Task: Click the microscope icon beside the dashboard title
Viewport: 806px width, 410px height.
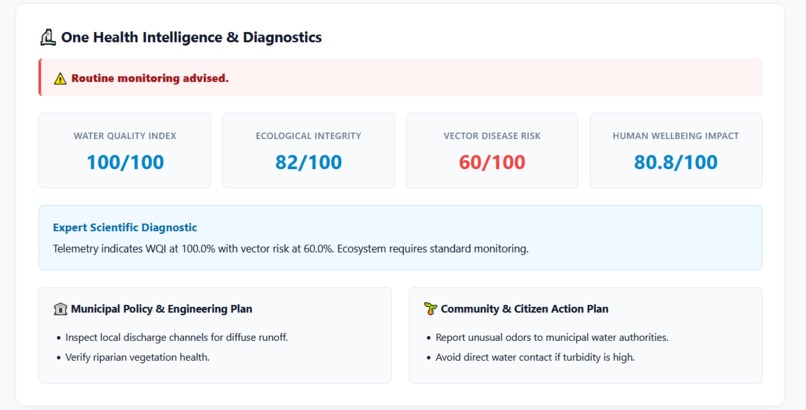Action: [x=48, y=38]
